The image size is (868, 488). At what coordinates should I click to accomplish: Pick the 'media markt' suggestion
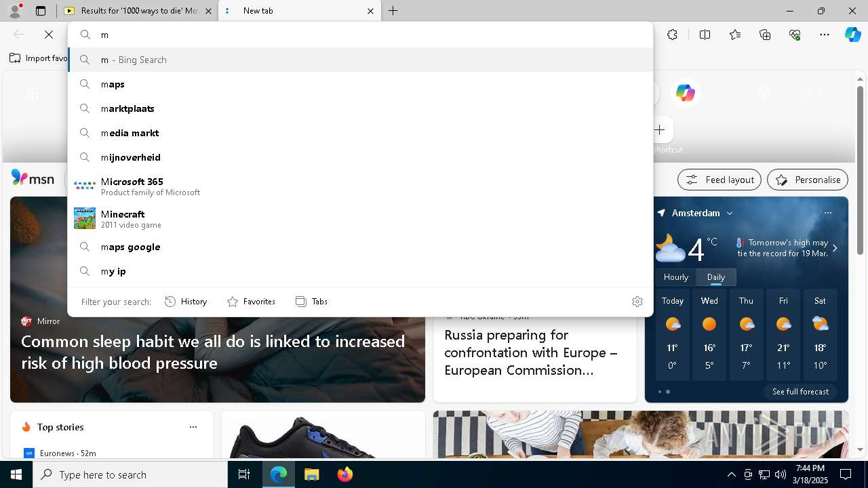point(361,133)
